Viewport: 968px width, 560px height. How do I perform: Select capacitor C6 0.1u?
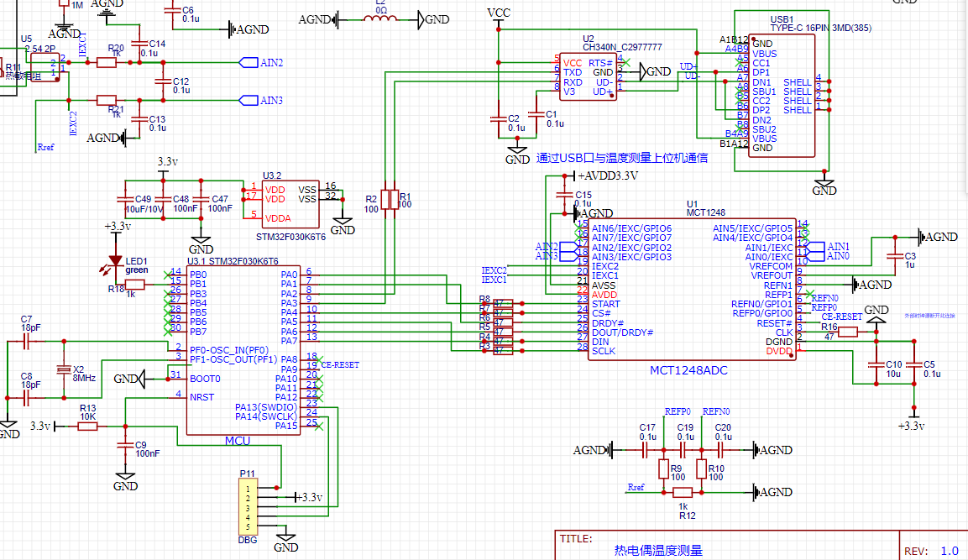point(172,11)
